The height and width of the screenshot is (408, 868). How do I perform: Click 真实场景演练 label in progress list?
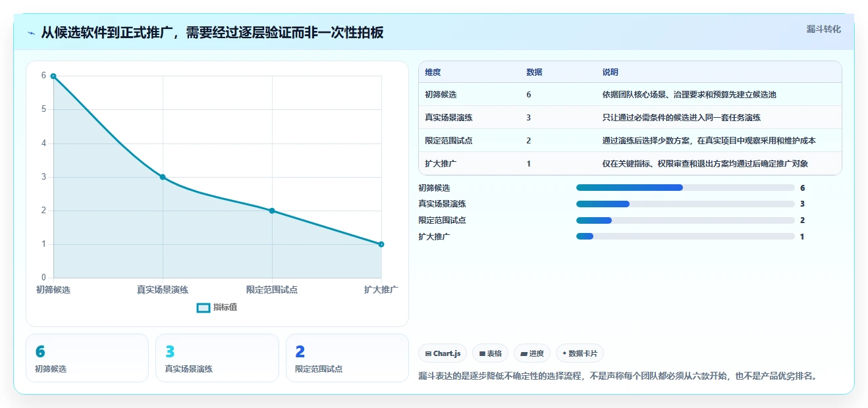[442, 204]
